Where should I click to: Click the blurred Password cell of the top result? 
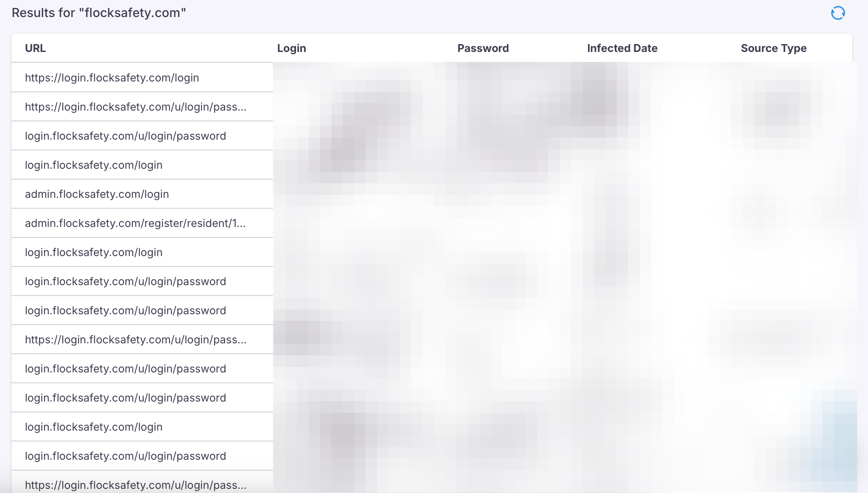point(483,77)
